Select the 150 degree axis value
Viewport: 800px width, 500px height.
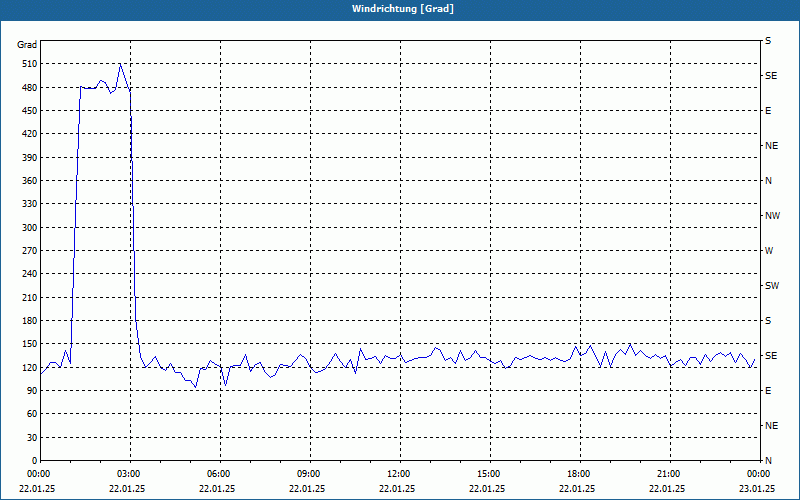[30, 344]
